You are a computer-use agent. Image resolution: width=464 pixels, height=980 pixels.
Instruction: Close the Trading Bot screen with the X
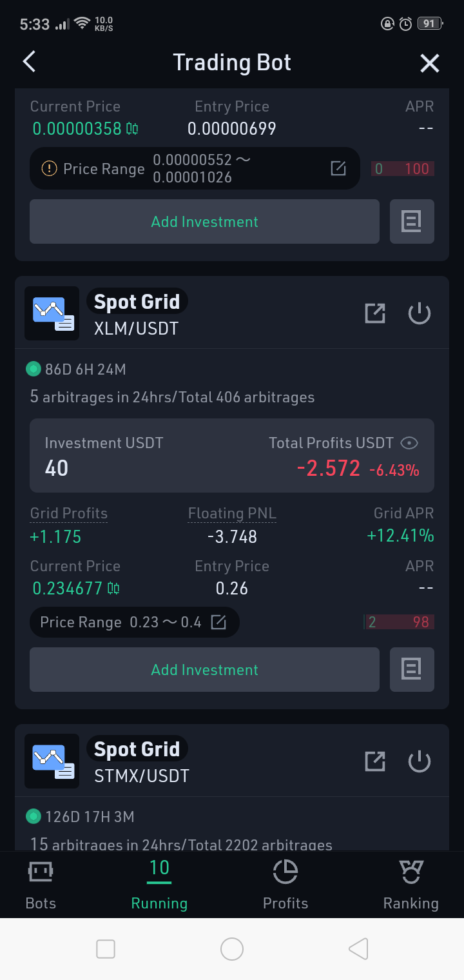pos(430,63)
